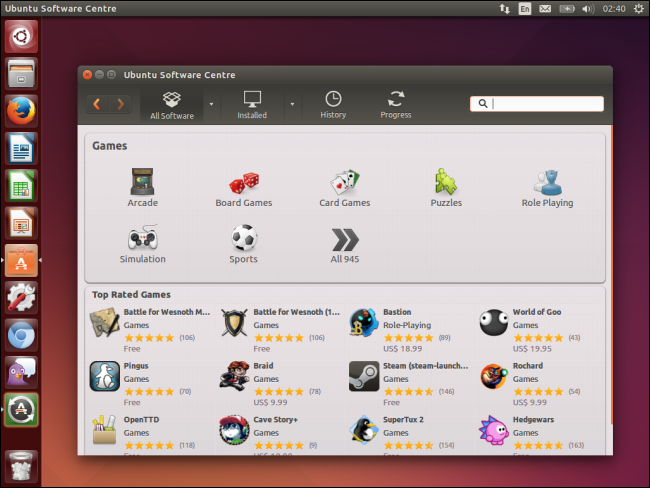Open the Progress view
This screenshot has height=488, width=650.
coord(396,105)
